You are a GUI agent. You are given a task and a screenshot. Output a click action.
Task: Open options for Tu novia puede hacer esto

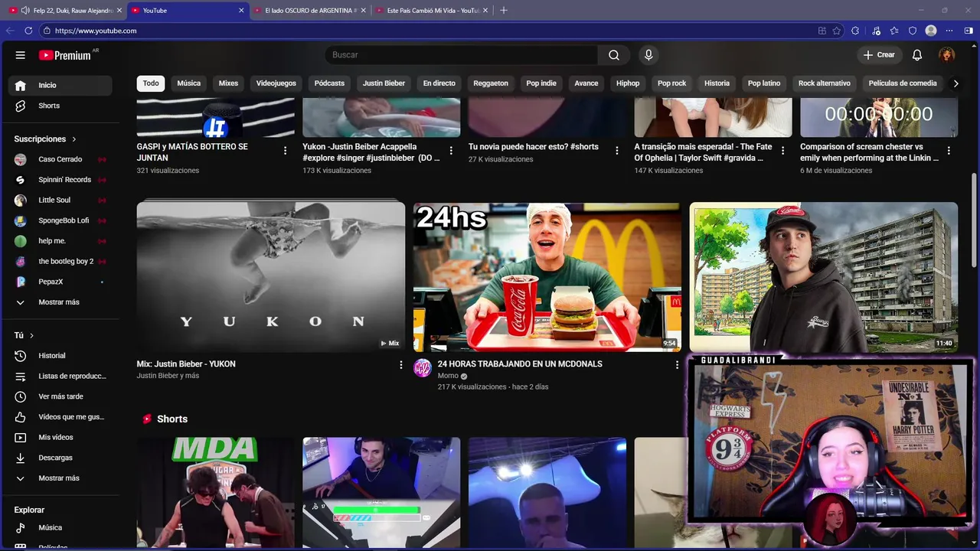617,151
